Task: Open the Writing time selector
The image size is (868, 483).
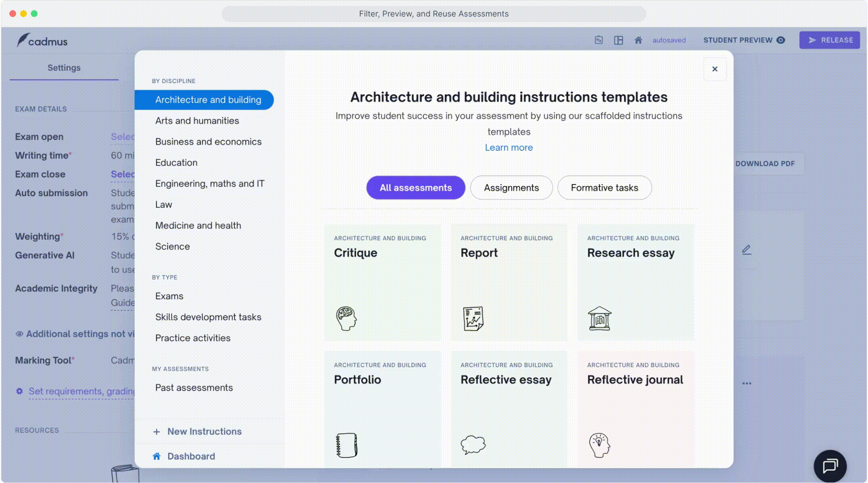Action: point(122,155)
